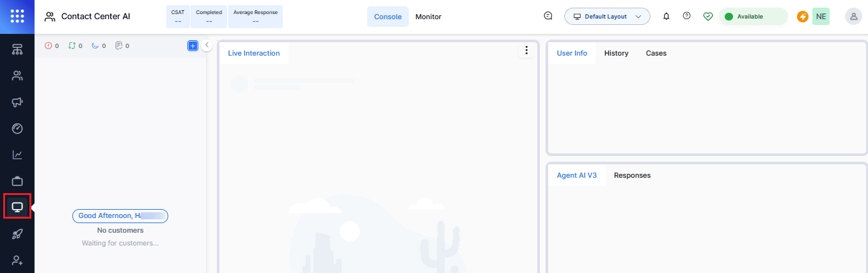Click the blue plus button in queue

(x=193, y=45)
